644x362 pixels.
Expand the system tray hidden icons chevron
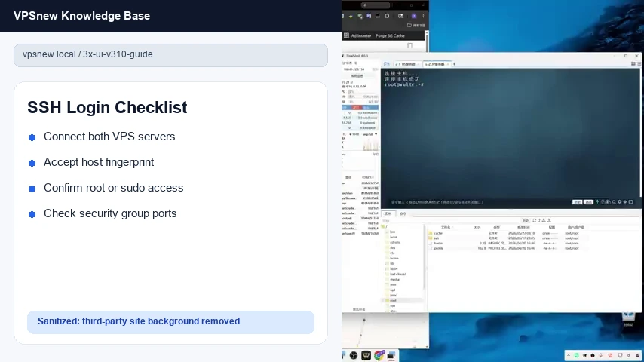click(x=569, y=355)
